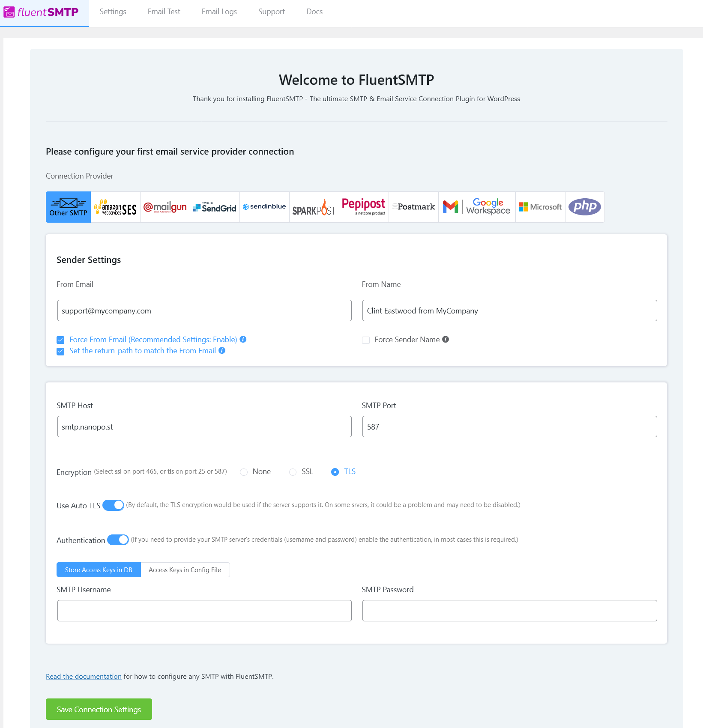Click the Sender Settings heading
This screenshot has width=703, height=728.
pos(89,260)
